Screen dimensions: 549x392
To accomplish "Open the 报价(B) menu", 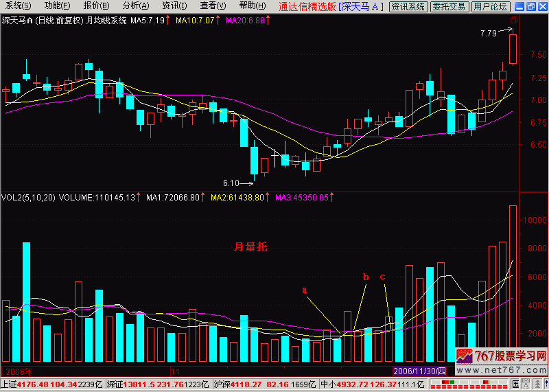I will point(96,6).
